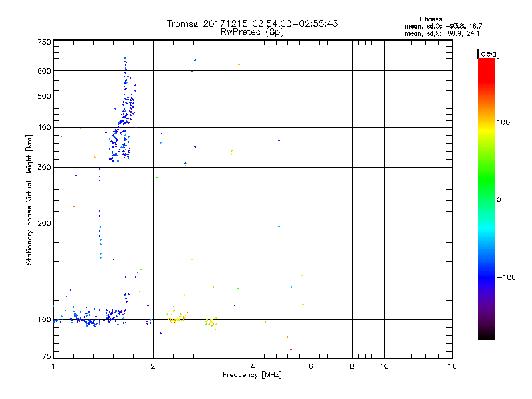Pick the green region of the colorbar
Screen dimensions: 532x399
coord(486,193)
